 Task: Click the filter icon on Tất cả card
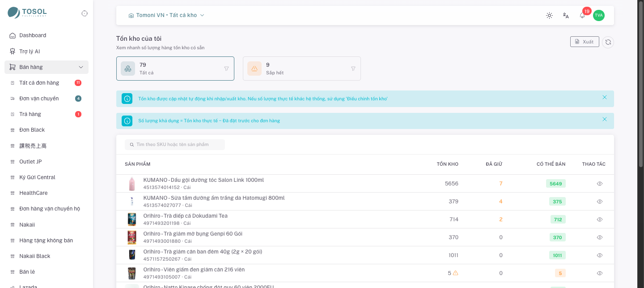[x=226, y=69]
